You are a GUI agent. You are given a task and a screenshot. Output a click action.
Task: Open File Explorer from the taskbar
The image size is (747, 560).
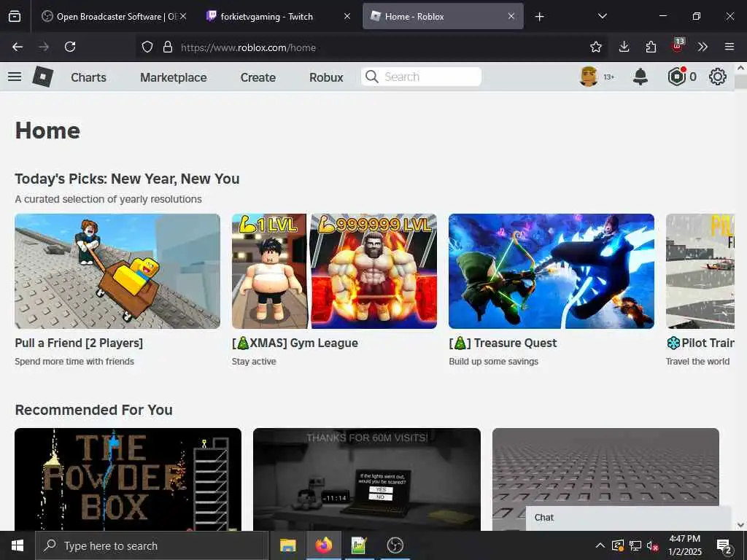(x=287, y=545)
